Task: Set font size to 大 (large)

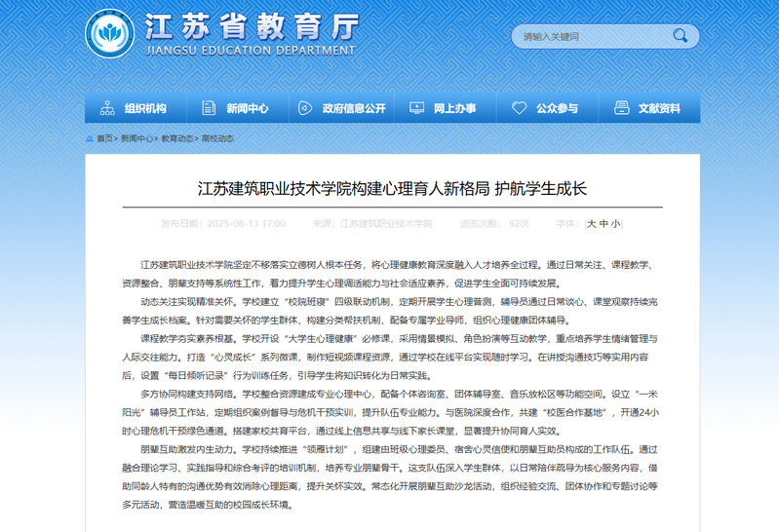Action: click(591, 224)
